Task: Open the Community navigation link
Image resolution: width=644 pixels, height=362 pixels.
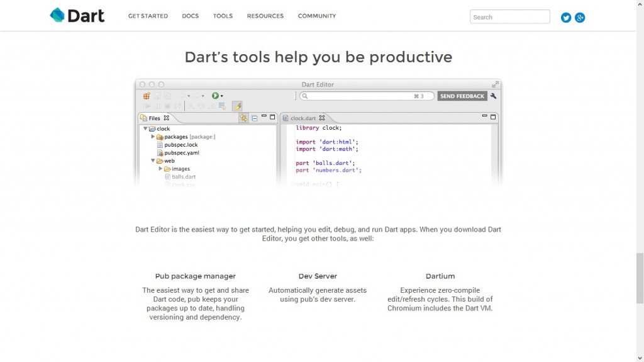Action: (x=316, y=16)
